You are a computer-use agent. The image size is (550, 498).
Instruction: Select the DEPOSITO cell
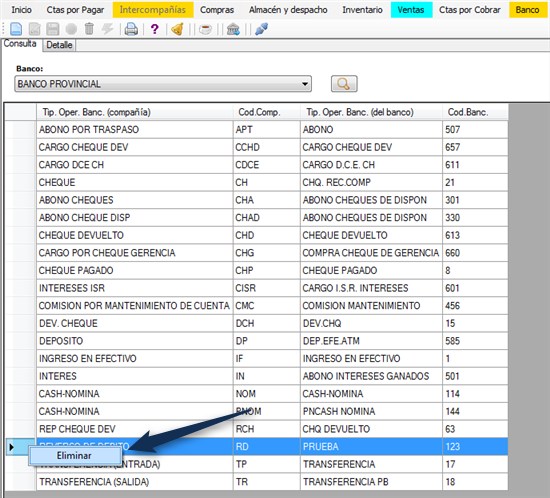click(135, 341)
